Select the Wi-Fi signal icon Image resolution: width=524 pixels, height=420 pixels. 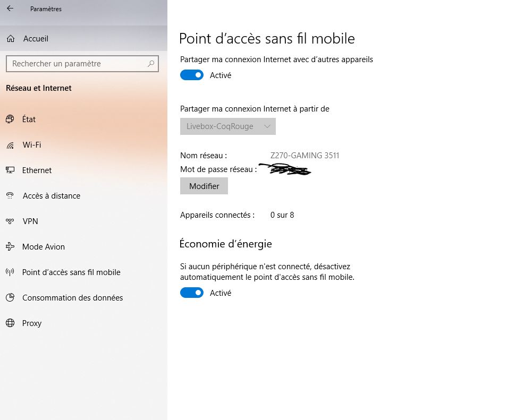(x=10, y=145)
